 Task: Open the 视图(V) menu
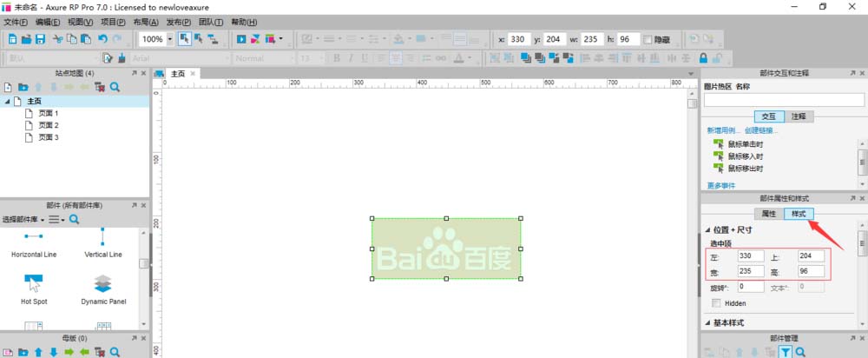[80, 23]
